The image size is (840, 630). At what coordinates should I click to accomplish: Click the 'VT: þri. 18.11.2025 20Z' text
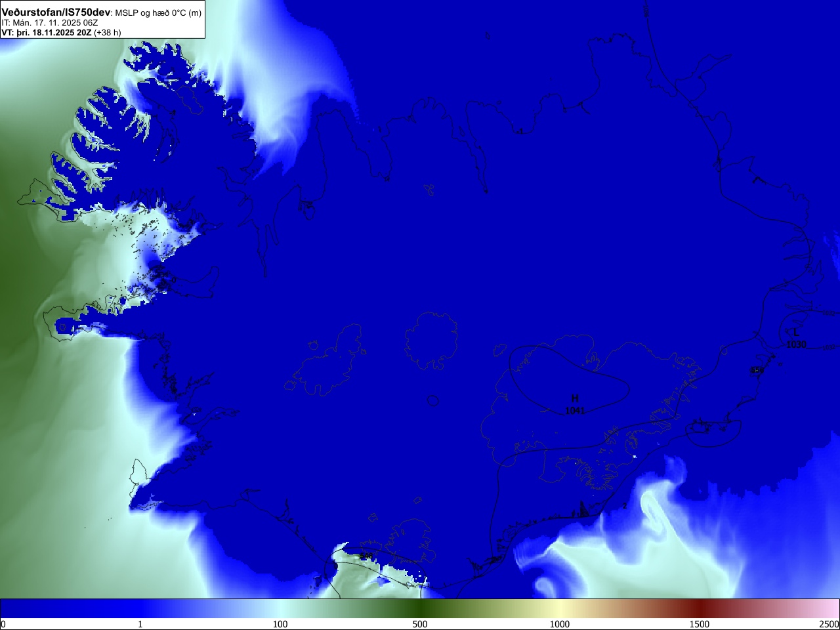pos(47,32)
